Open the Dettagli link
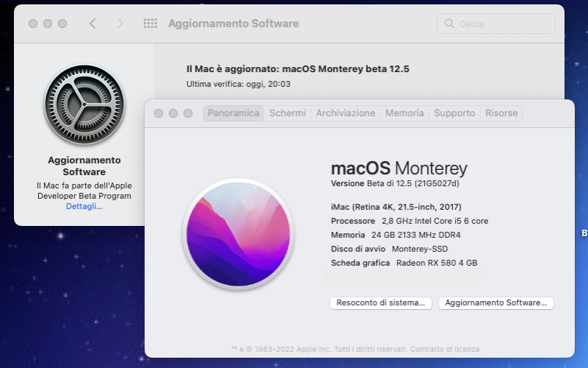This screenshot has width=588, height=368. click(84, 207)
